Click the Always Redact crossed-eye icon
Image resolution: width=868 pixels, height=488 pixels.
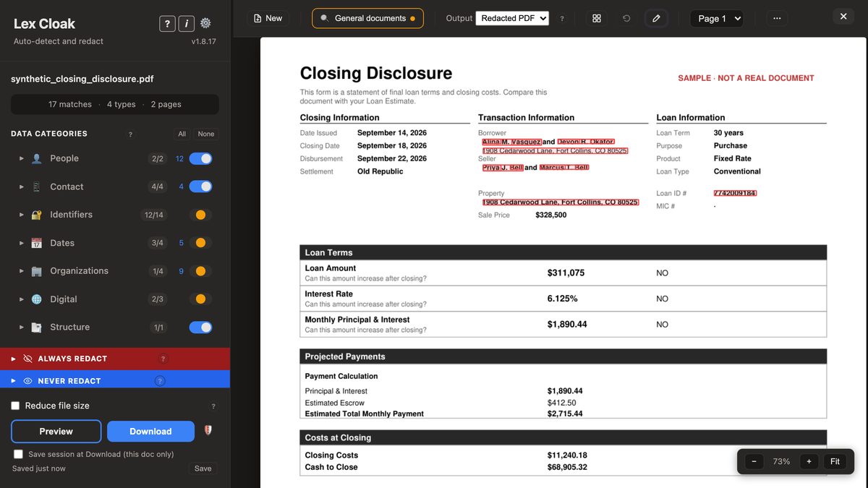point(28,359)
